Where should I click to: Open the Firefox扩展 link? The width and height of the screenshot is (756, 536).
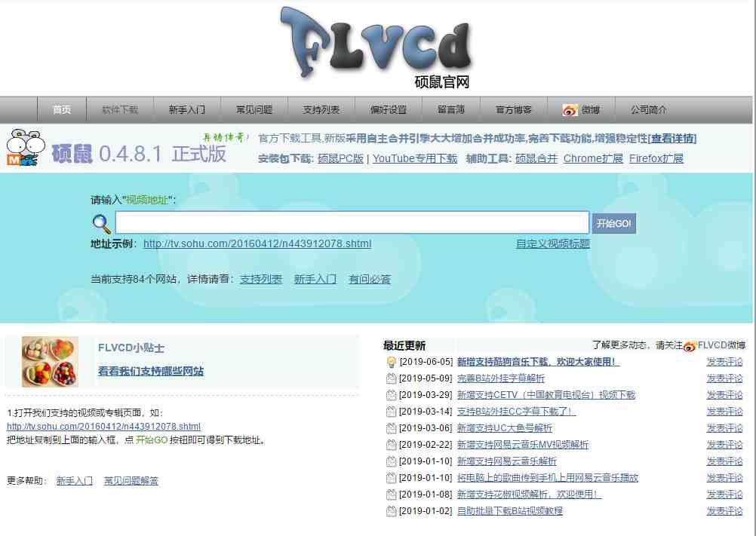tap(656, 158)
